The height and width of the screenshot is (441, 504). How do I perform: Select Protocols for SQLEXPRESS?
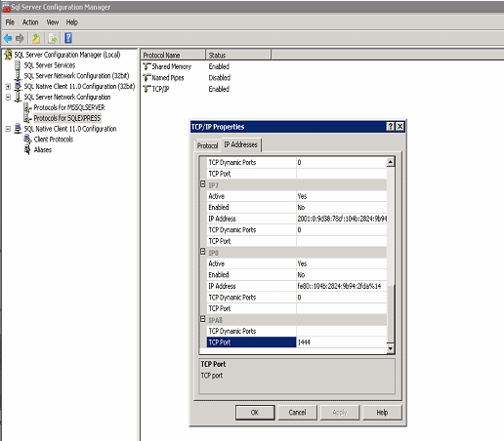click(x=67, y=118)
